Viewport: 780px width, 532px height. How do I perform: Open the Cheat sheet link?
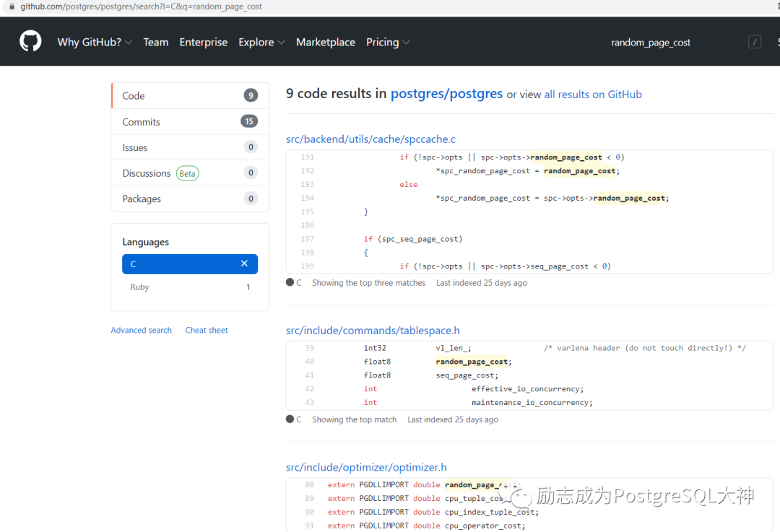coord(207,330)
